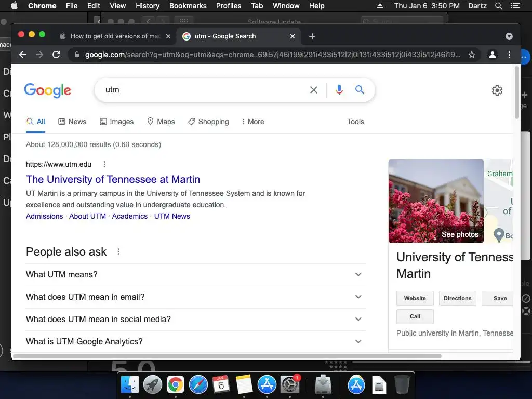Select the Maps search filter
Viewport: 532px width, 399px height.
pos(161,122)
